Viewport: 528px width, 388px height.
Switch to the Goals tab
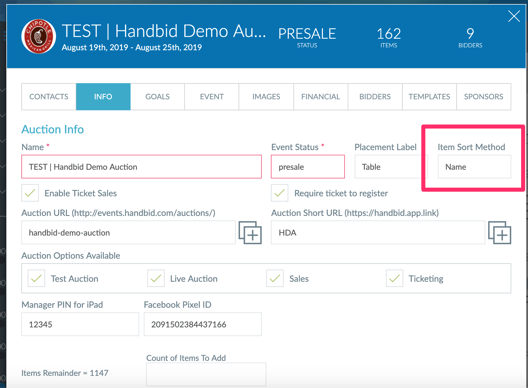coord(157,97)
